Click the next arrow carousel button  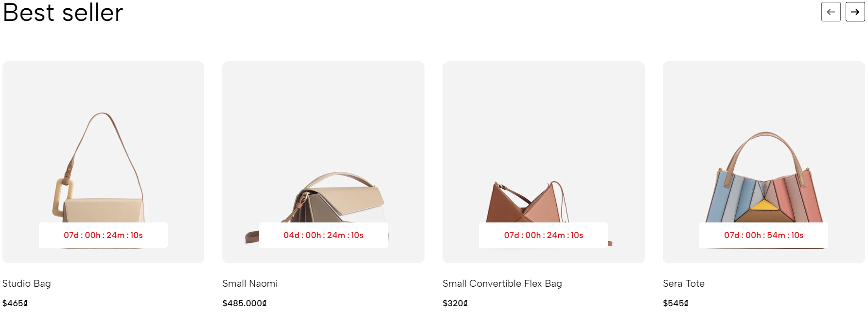pos(855,12)
